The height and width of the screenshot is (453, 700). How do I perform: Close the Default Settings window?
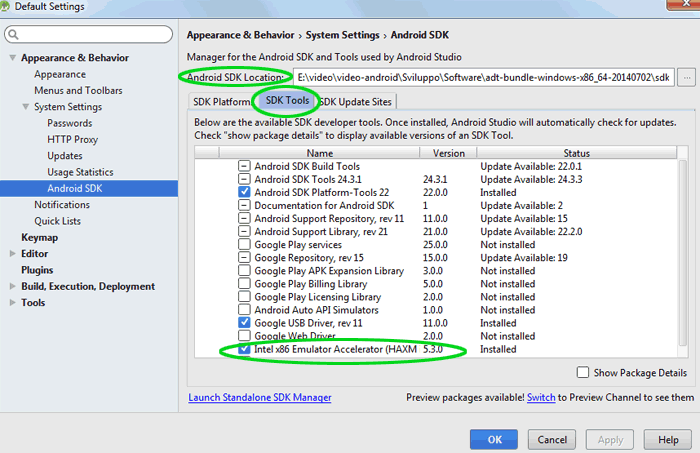click(x=683, y=4)
